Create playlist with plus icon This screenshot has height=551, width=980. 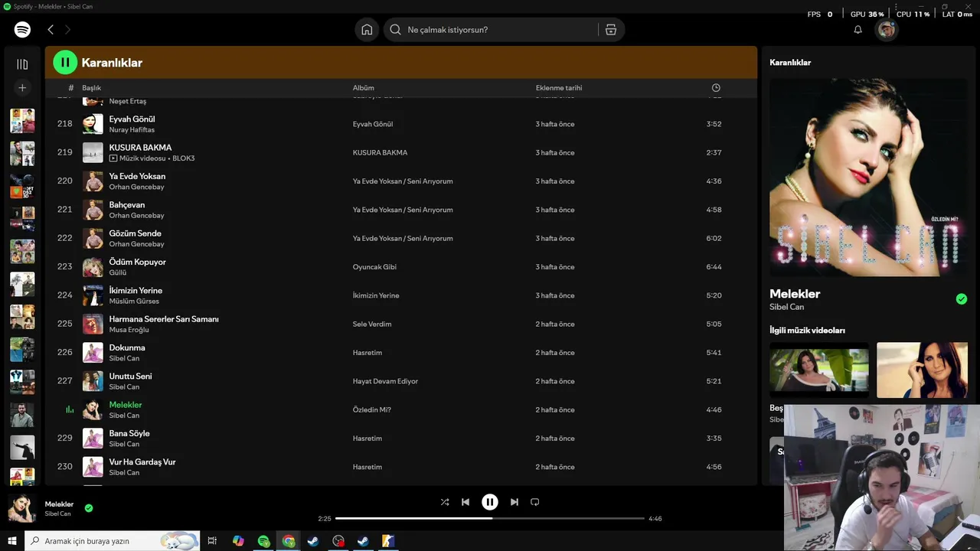[x=22, y=88]
